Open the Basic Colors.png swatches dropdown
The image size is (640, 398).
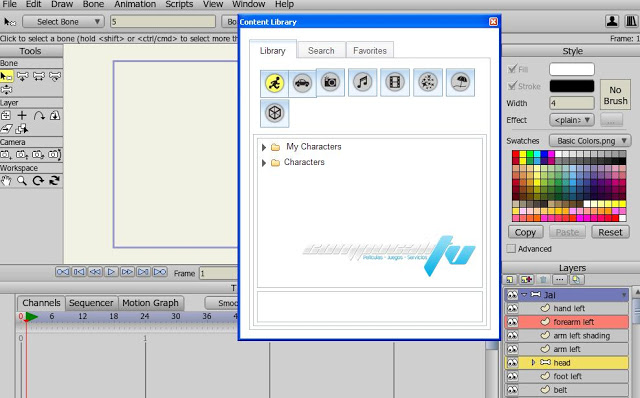click(x=590, y=141)
